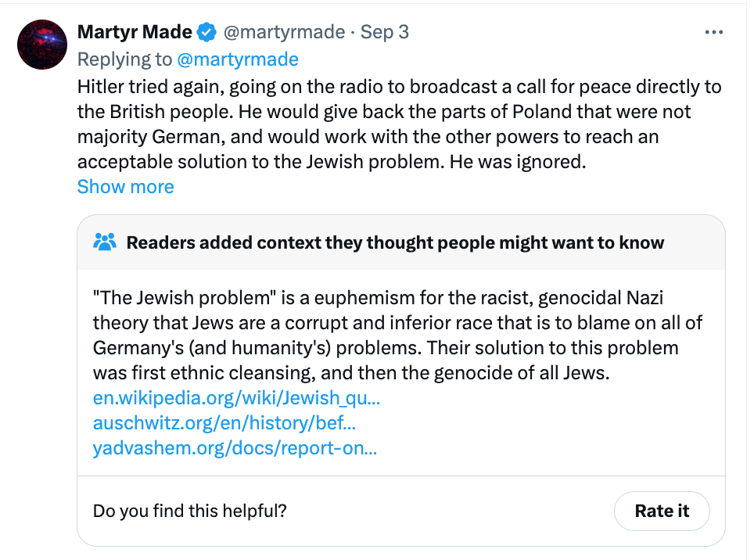
Task: Open the auschwitz.org history link
Action: 224,423
